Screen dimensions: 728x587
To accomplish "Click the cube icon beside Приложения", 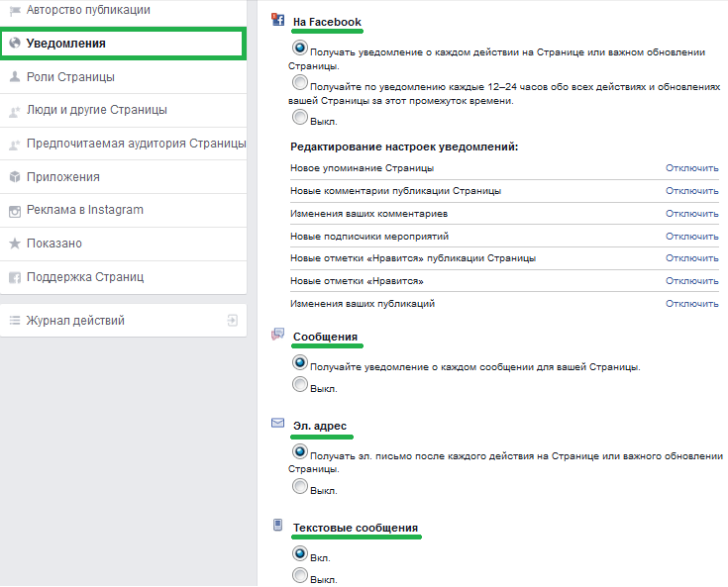I will tap(15, 177).
